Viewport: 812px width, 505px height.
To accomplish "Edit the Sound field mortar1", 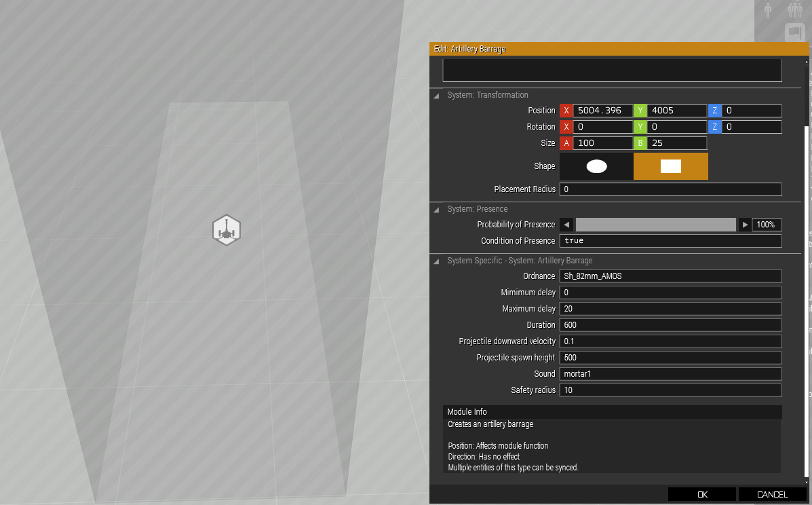I will [x=671, y=374].
